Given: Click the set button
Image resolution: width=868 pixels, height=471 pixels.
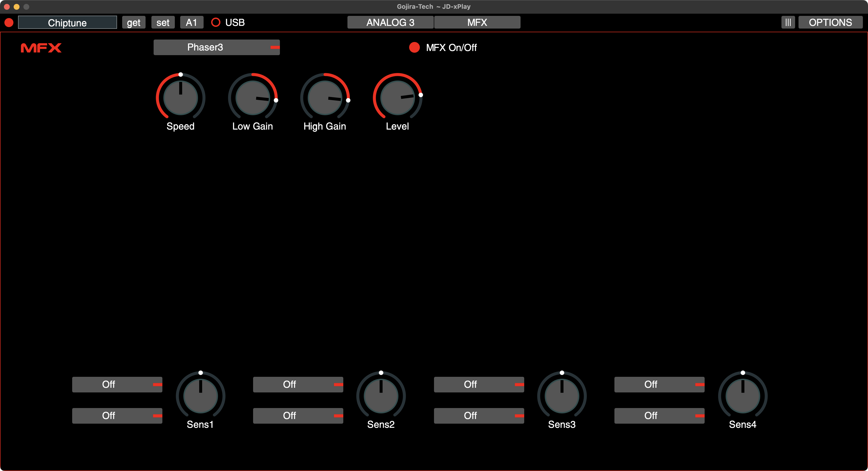Looking at the screenshot, I should (163, 23).
